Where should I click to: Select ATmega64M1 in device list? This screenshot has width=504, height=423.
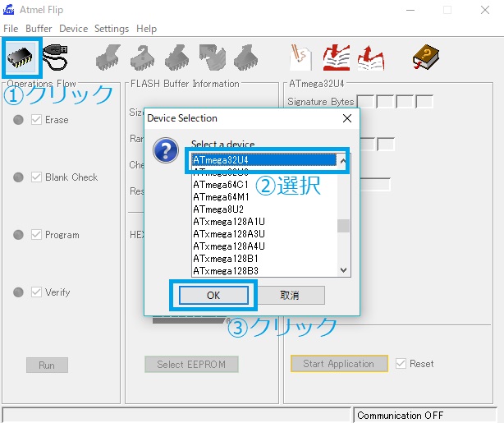click(264, 197)
